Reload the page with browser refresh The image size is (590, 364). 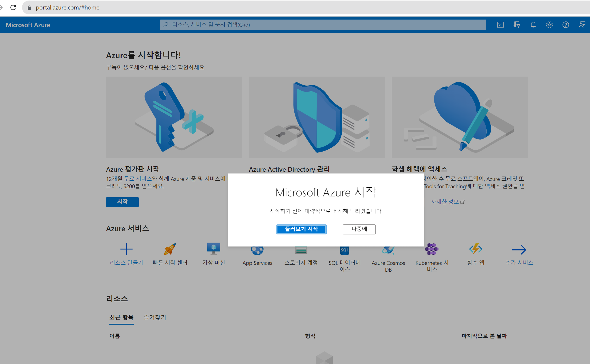pos(13,8)
